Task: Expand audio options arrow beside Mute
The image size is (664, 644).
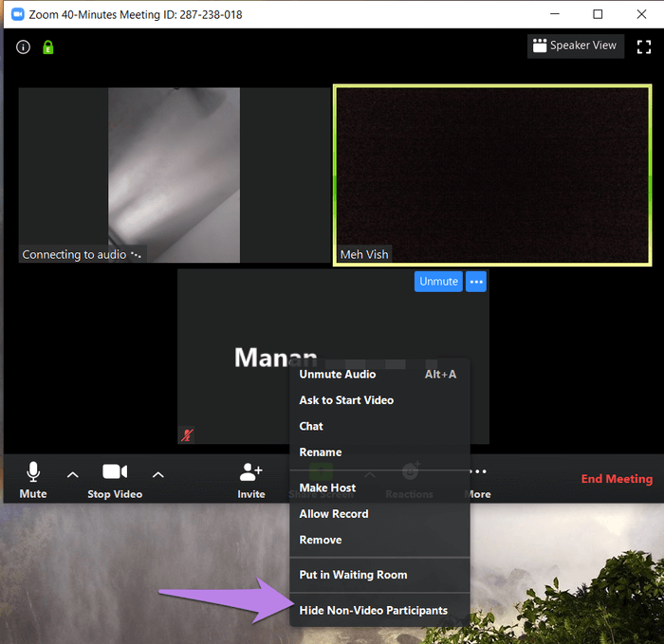Action: point(73,474)
